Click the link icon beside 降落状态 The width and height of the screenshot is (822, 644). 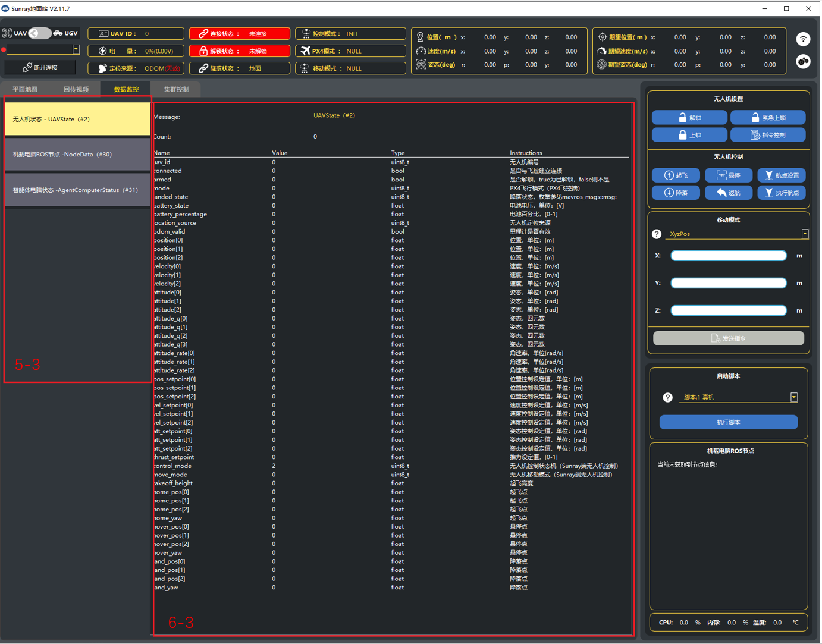(x=203, y=68)
